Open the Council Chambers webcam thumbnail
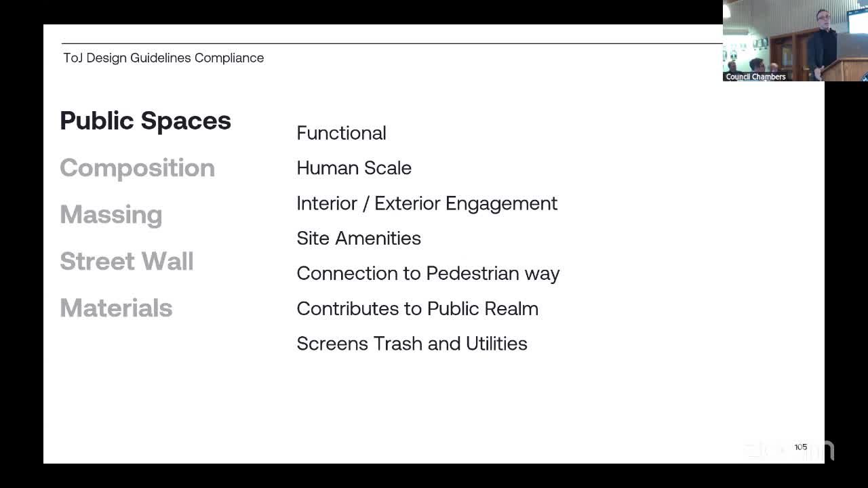The image size is (868, 488). (795, 41)
